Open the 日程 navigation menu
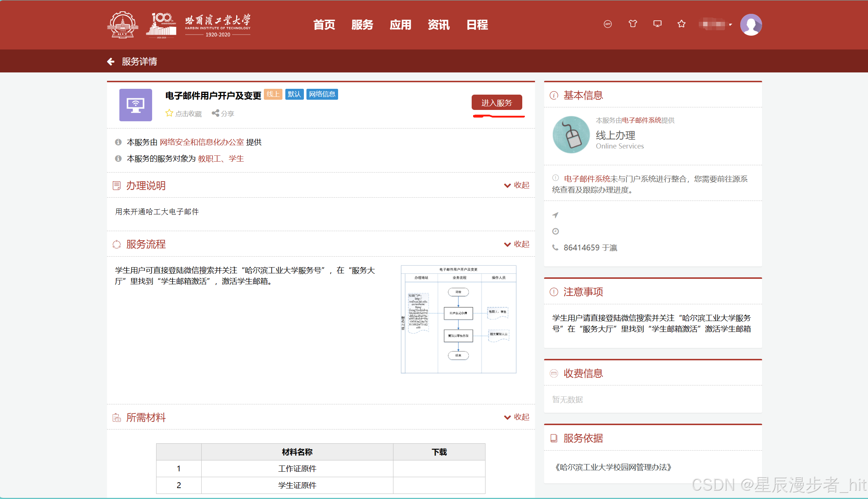Screen dimensions: 868x499 coord(477,25)
